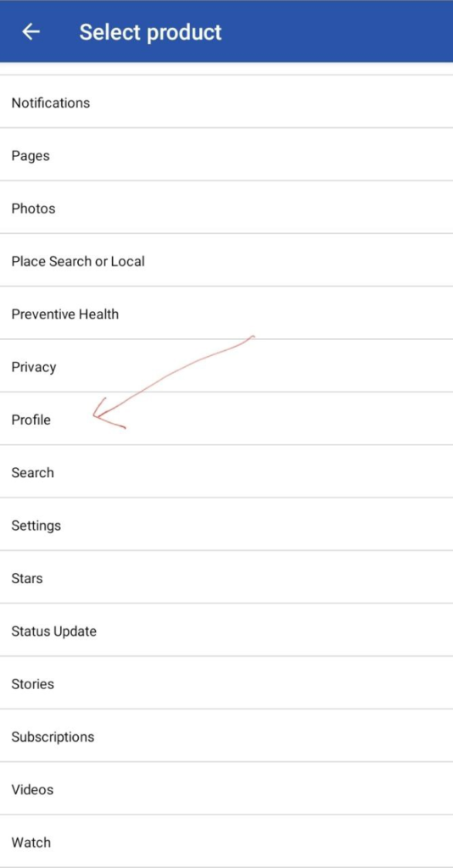Pick Videos from product list
The width and height of the screenshot is (453, 868).
[226, 790]
